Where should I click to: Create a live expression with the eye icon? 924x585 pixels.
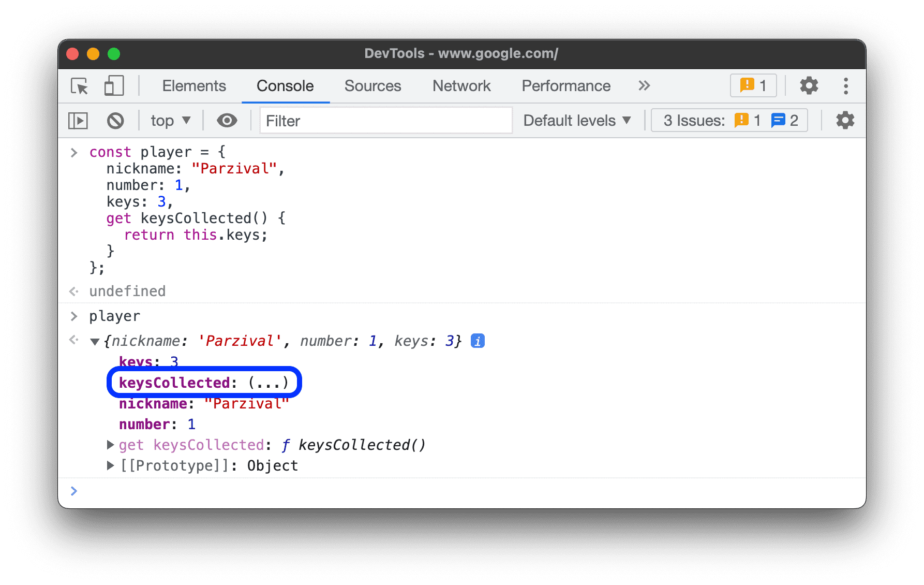[227, 121]
